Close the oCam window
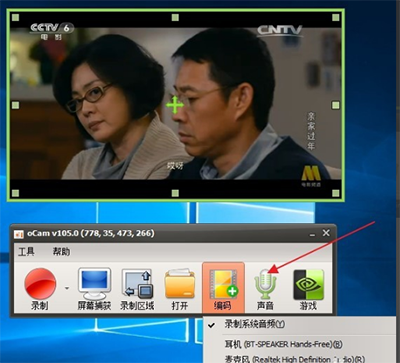 point(326,233)
